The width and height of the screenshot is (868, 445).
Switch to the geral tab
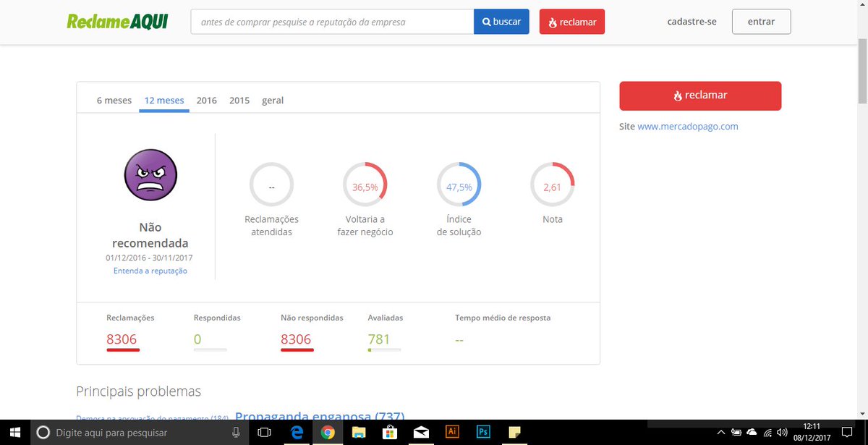click(x=273, y=101)
